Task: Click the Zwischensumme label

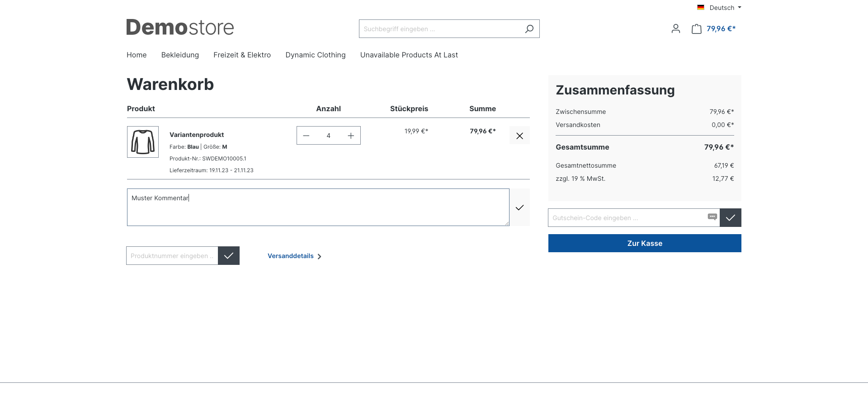Action: 581,112
